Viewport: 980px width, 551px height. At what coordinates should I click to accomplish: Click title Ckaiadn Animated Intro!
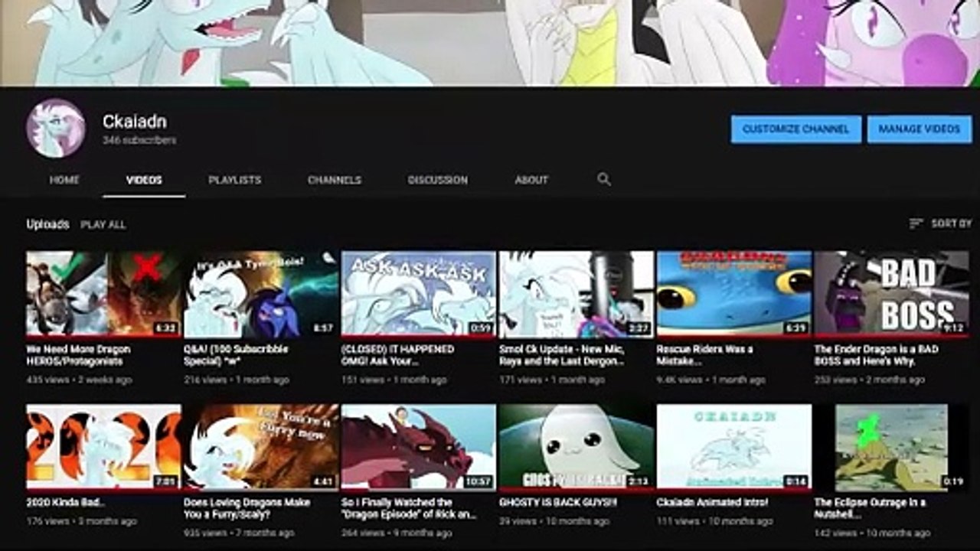(x=711, y=503)
